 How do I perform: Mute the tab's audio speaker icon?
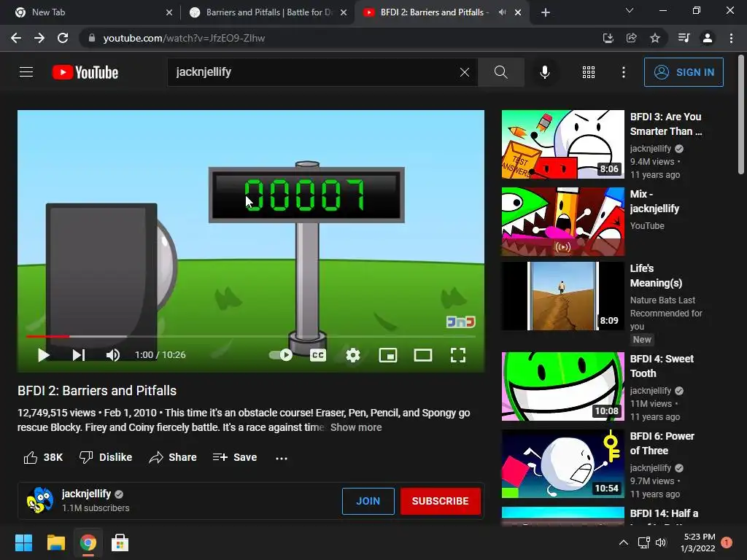(502, 12)
